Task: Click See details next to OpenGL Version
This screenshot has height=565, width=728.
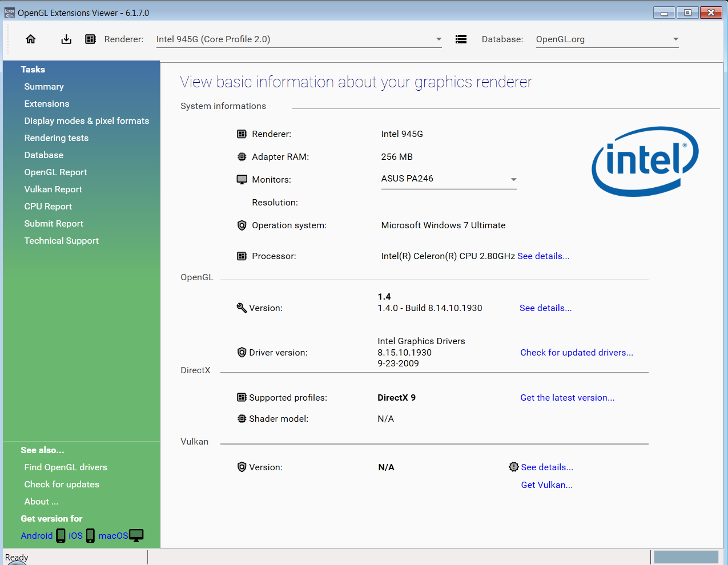Action: point(546,308)
